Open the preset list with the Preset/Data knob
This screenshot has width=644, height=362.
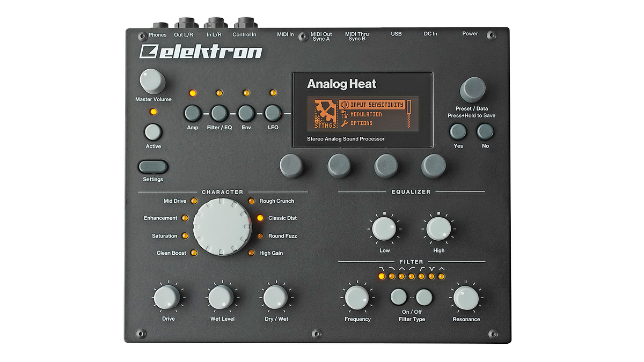pos(472,88)
